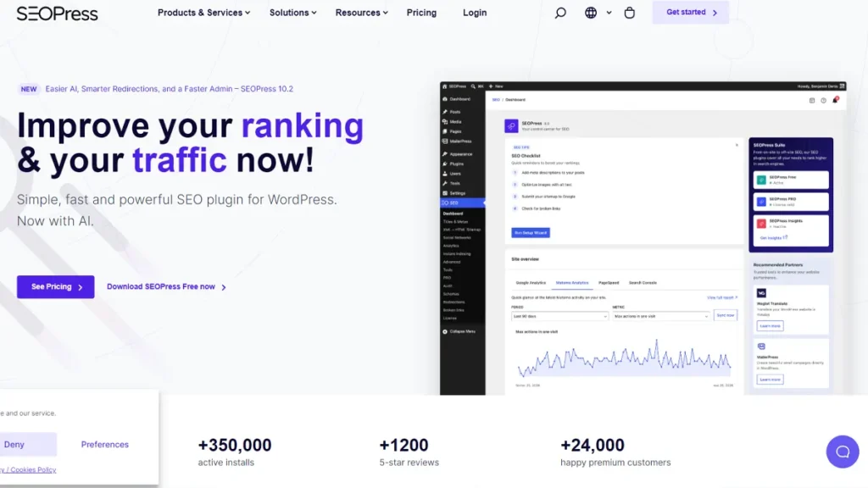Viewport: 868px width, 488px height.
Task: Click the 'Submit your sitemap to Google' checklist item
Action: click(548, 197)
